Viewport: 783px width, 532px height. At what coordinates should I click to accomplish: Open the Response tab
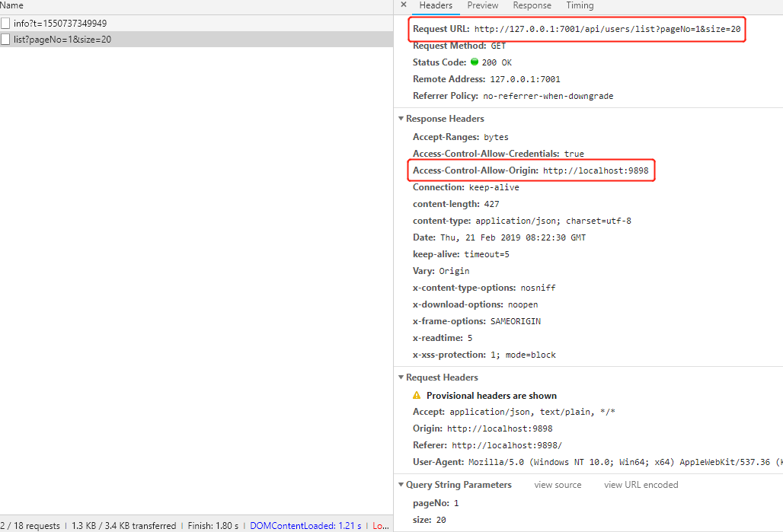pos(532,6)
